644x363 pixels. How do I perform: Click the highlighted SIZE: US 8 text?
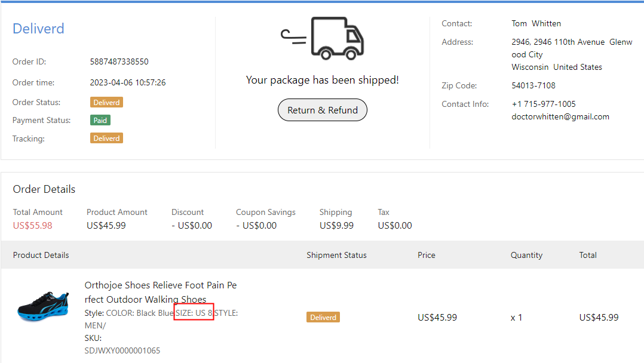194,312
